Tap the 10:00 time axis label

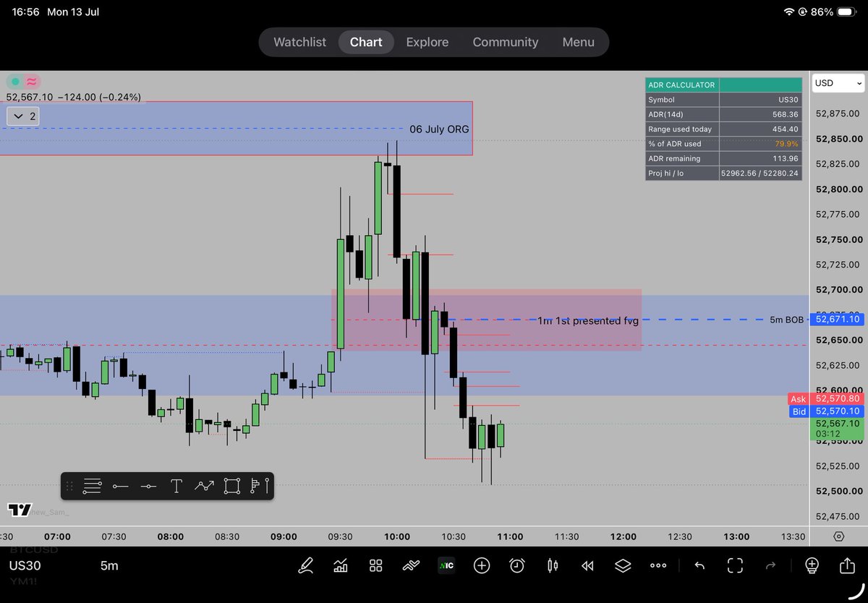(397, 536)
